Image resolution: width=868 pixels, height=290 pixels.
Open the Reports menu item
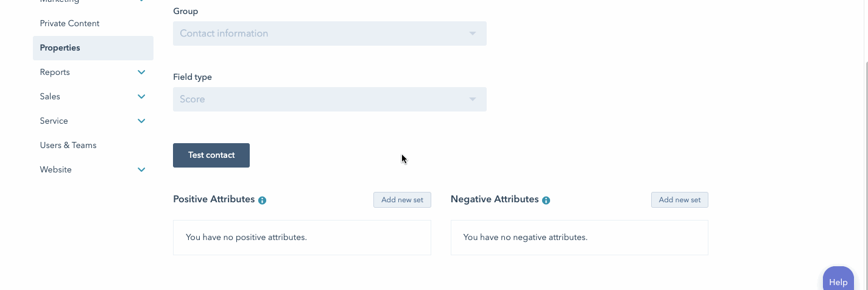55,72
